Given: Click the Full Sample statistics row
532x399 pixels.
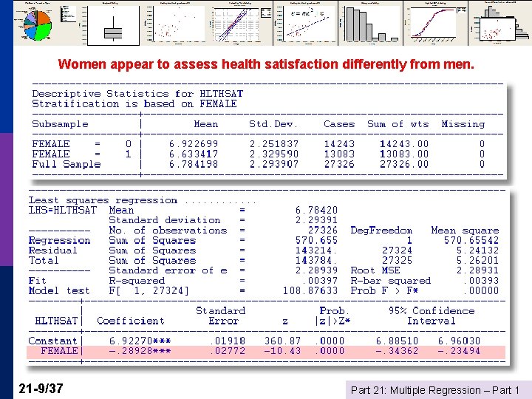Looking at the screenshot, I should pyautogui.click(x=258, y=165).
